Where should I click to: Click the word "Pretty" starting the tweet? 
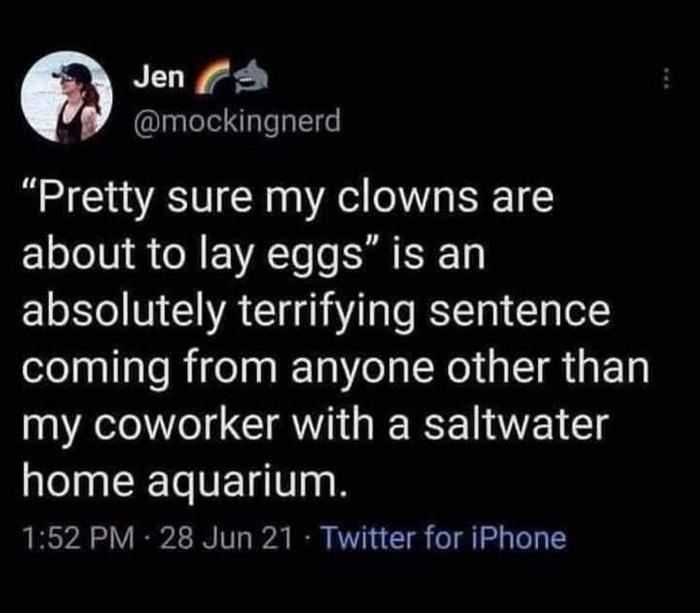pos(98,200)
